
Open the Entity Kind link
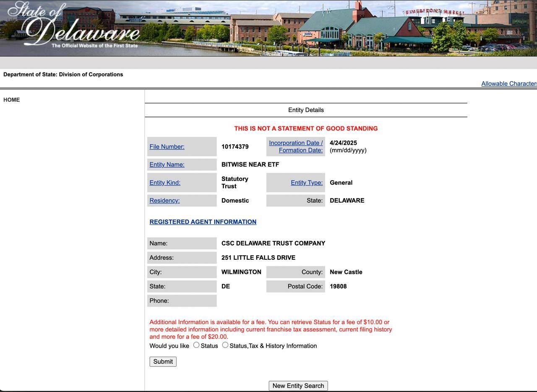(165, 183)
